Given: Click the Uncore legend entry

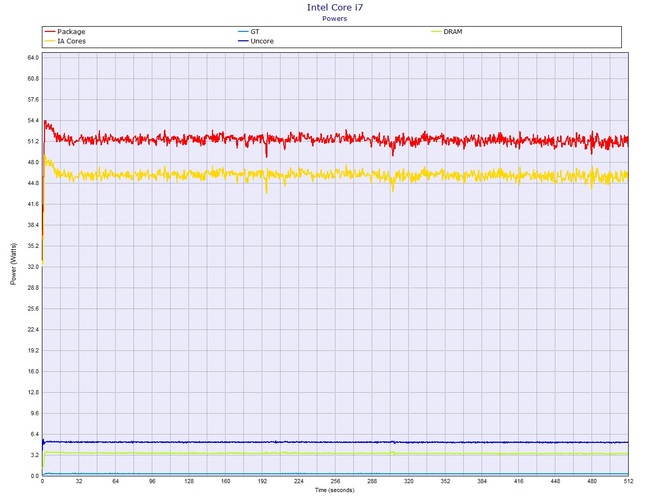Looking at the screenshot, I should pos(256,41).
